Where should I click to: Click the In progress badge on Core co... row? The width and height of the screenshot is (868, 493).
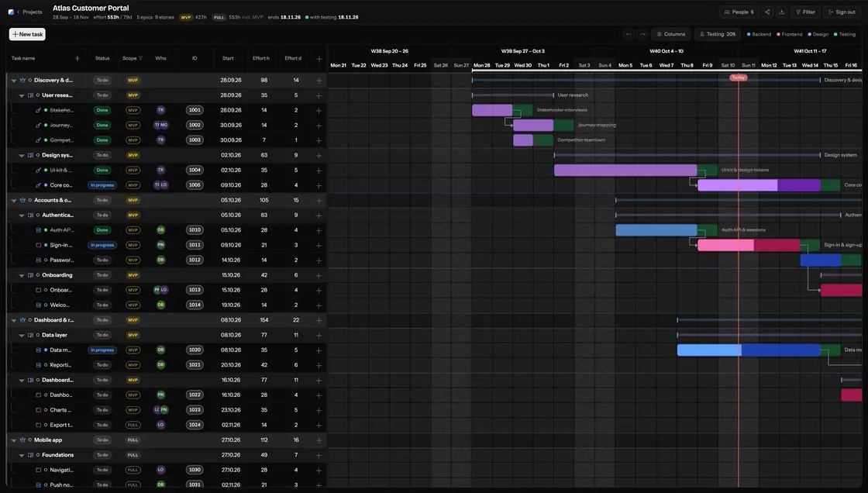click(102, 185)
